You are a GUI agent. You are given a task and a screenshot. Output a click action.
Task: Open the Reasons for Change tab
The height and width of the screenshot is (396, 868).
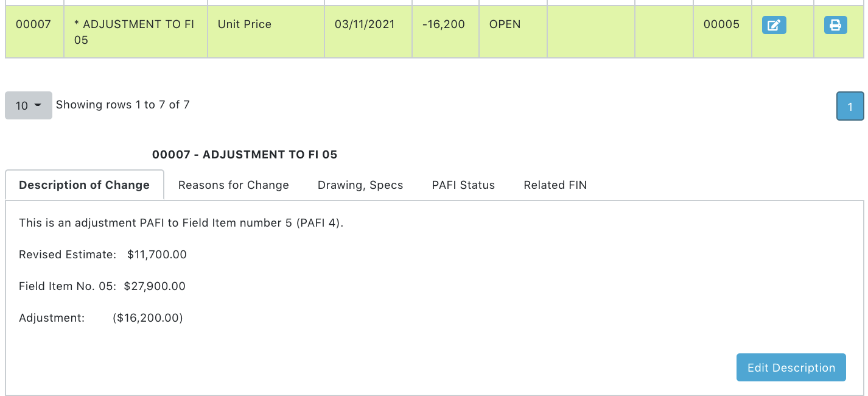click(233, 185)
